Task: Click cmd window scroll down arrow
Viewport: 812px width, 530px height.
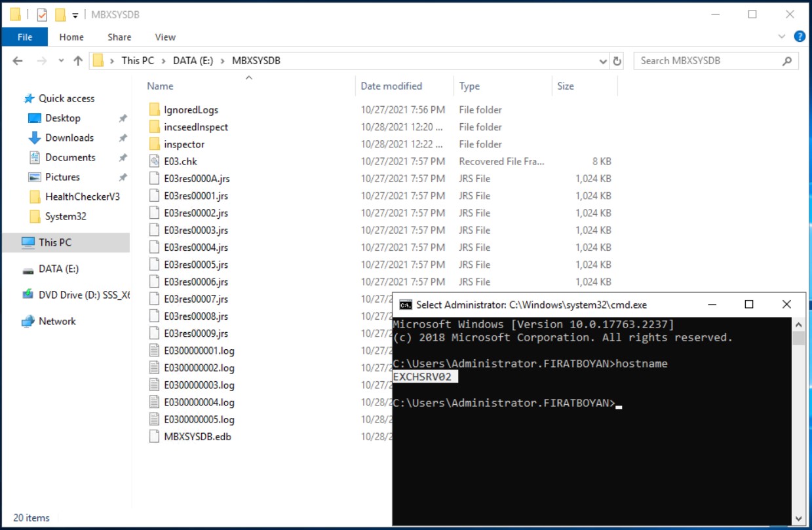Action: pos(798,518)
